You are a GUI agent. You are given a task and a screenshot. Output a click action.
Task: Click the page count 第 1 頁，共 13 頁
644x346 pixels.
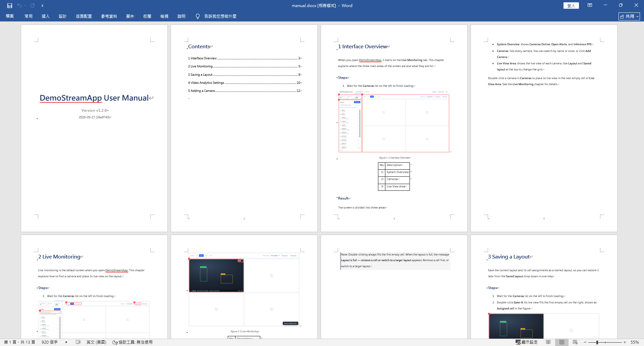[19, 342]
